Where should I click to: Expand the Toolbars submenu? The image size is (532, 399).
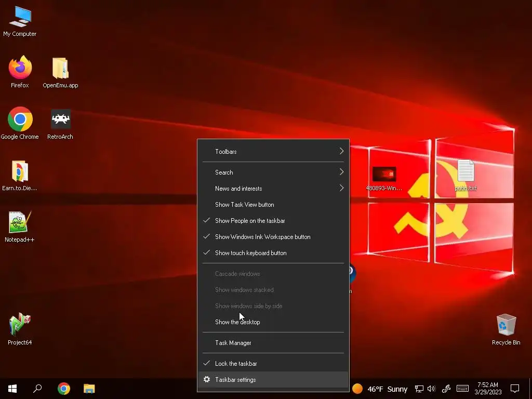pyautogui.click(x=273, y=151)
